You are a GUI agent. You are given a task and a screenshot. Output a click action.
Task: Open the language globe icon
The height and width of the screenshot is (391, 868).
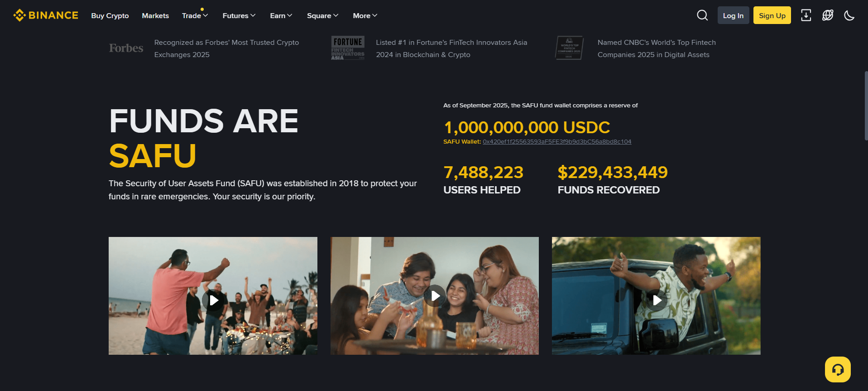pyautogui.click(x=827, y=15)
